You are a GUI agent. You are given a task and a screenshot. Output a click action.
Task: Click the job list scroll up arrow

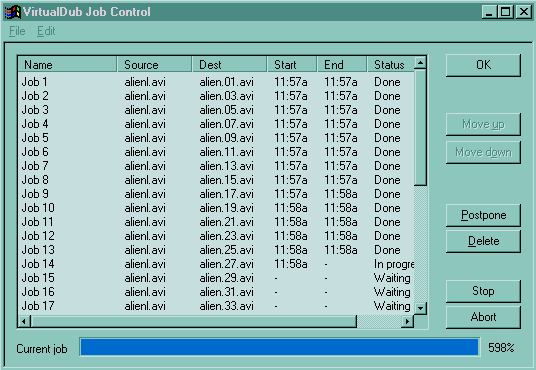pos(420,63)
